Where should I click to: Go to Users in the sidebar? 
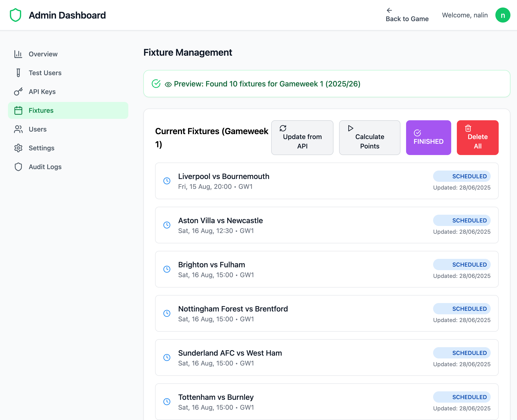click(x=38, y=129)
